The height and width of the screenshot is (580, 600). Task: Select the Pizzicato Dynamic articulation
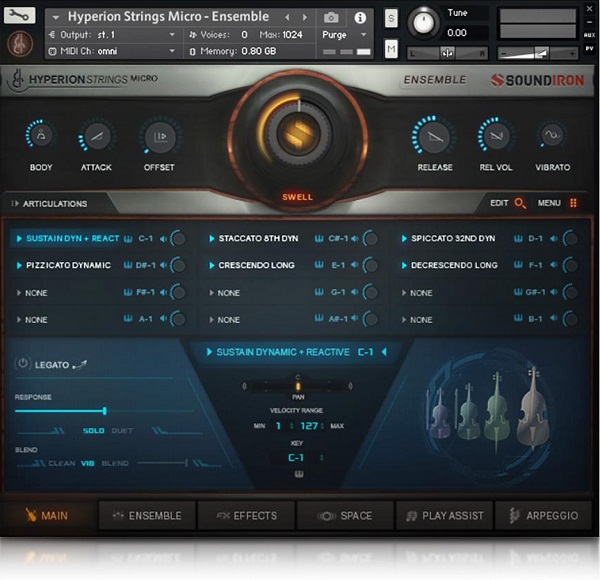68,266
